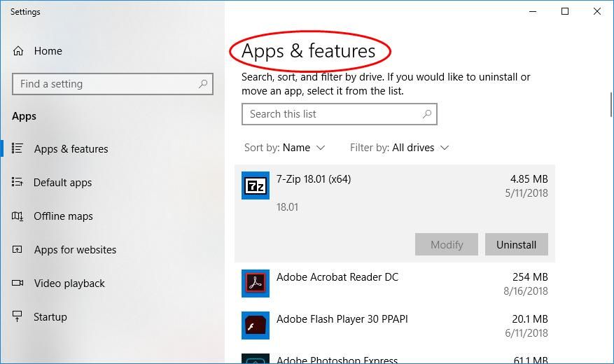Click the Adobe Acrobat Reader DC icon
614x364 pixels.
coord(255,283)
